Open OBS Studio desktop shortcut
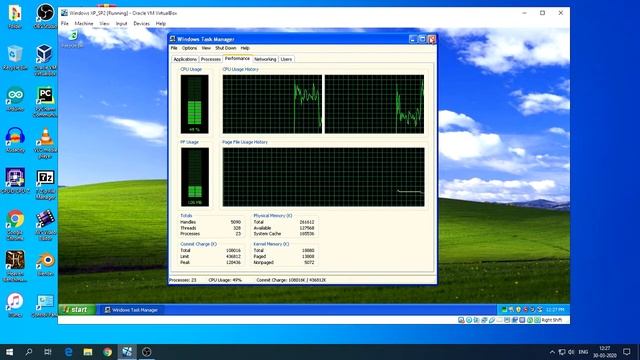This screenshot has width=640, height=360. (x=45, y=16)
